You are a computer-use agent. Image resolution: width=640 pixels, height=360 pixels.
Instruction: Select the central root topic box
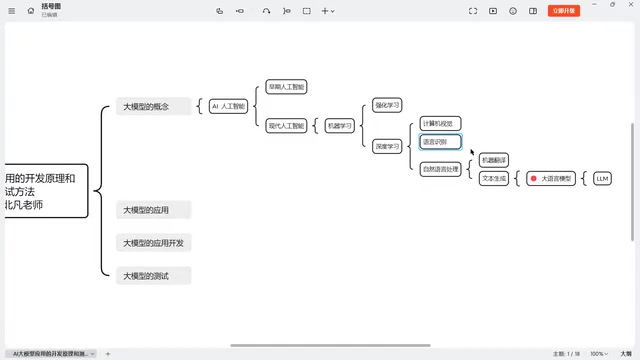point(46,191)
